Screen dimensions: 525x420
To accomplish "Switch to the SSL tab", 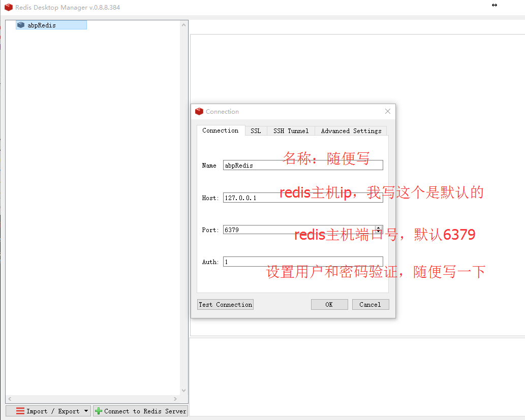I will (256, 131).
